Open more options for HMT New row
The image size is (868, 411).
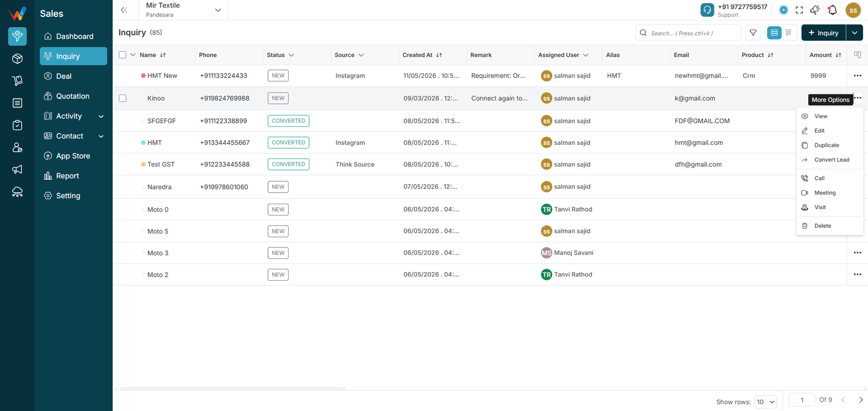coord(857,75)
